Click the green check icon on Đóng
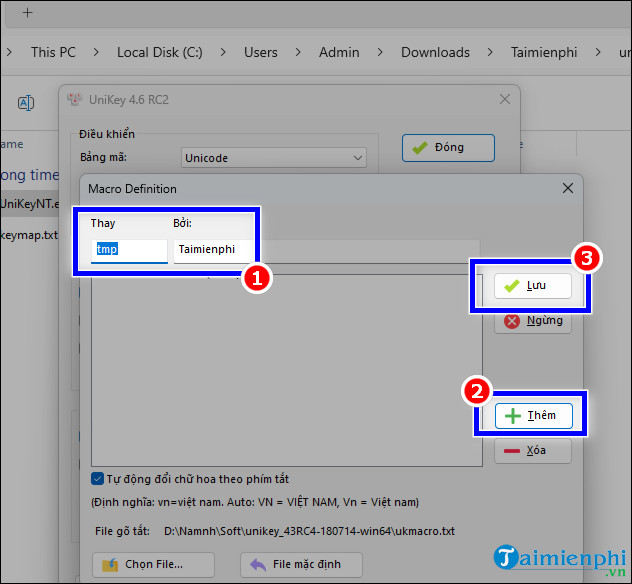 click(x=420, y=148)
